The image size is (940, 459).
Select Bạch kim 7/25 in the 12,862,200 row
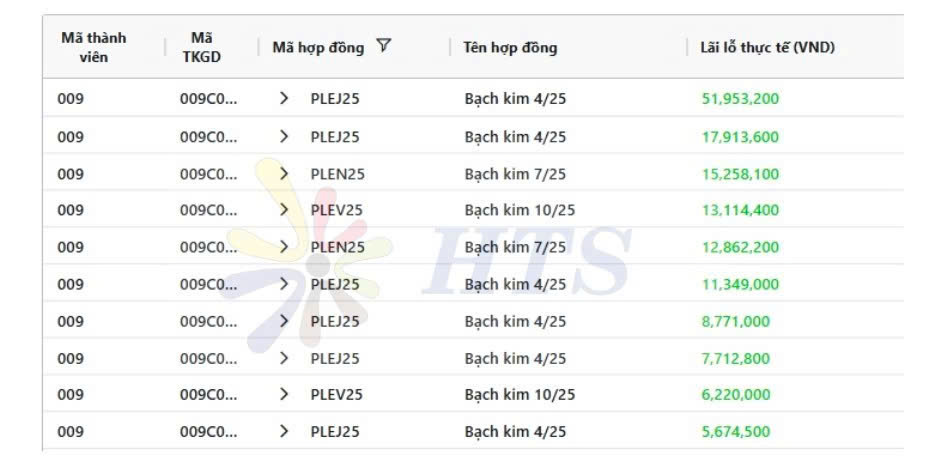(515, 247)
